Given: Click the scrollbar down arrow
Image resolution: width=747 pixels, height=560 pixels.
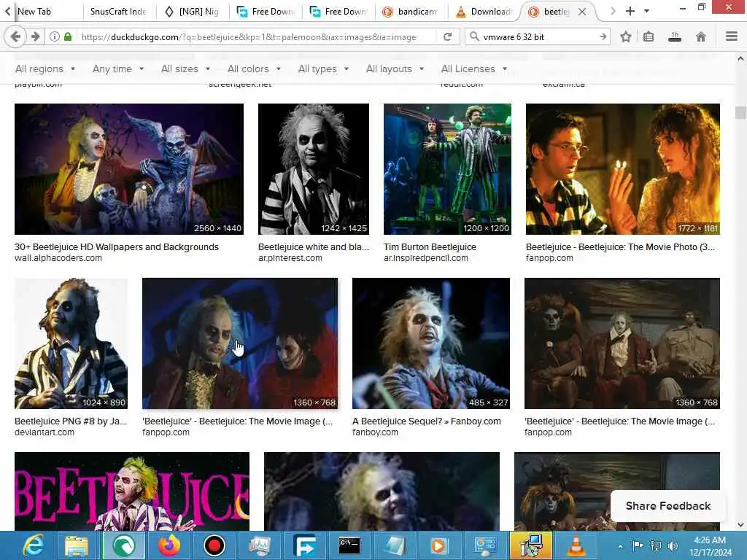Looking at the screenshot, I should (x=740, y=525).
